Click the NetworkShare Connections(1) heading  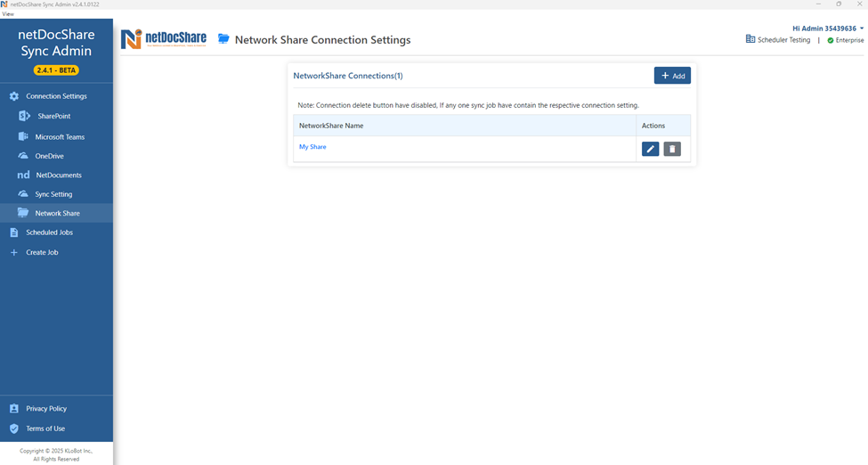point(347,76)
